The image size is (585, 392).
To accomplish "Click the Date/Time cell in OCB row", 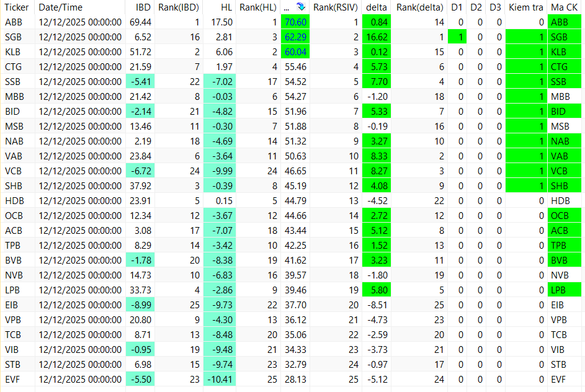I will [x=80, y=216].
